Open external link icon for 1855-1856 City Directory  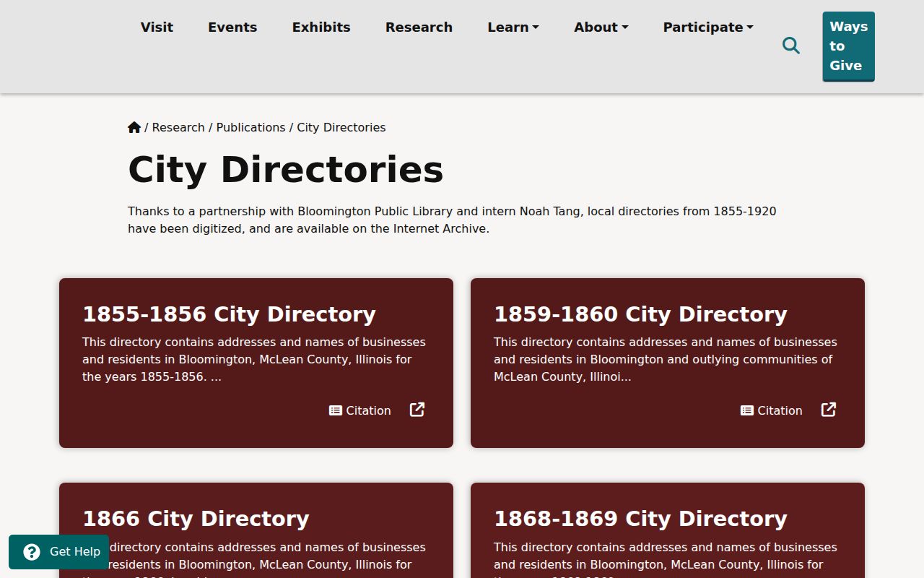coord(417,410)
